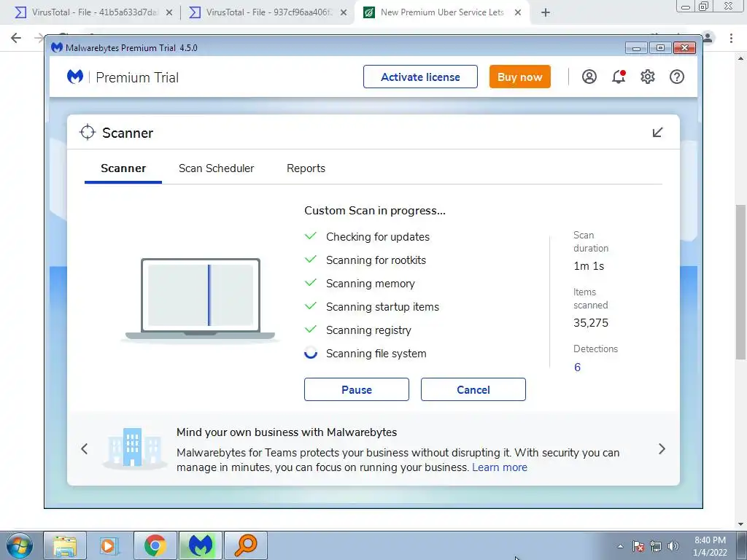Open the help question mark icon
The width and height of the screenshot is (747, 560).
[x=676, y=77]
